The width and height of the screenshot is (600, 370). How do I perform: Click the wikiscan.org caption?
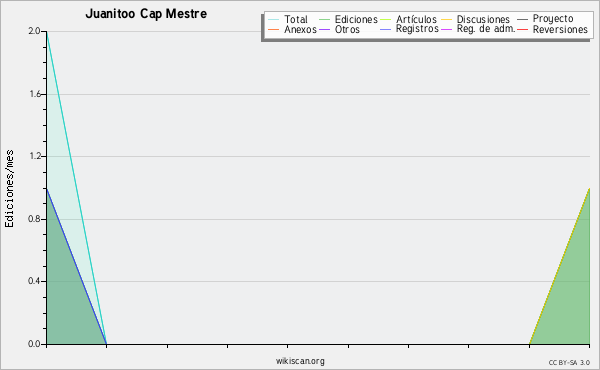(x=300, y=361)
